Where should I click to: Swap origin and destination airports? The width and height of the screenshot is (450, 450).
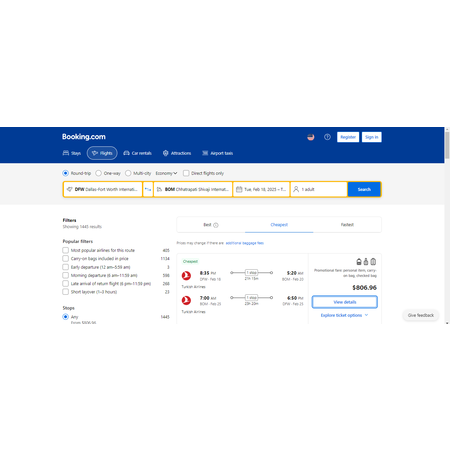pyautogui.click(x=148, y=189)
